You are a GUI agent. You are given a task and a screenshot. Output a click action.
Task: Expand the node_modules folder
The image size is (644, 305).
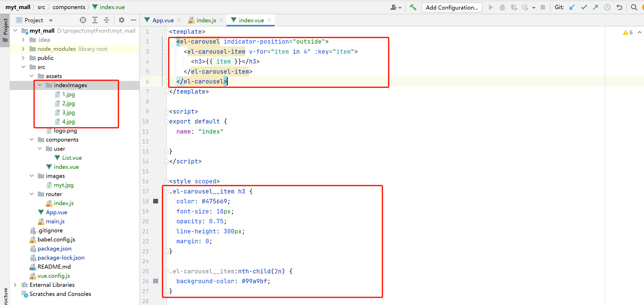tap(23, 49)
